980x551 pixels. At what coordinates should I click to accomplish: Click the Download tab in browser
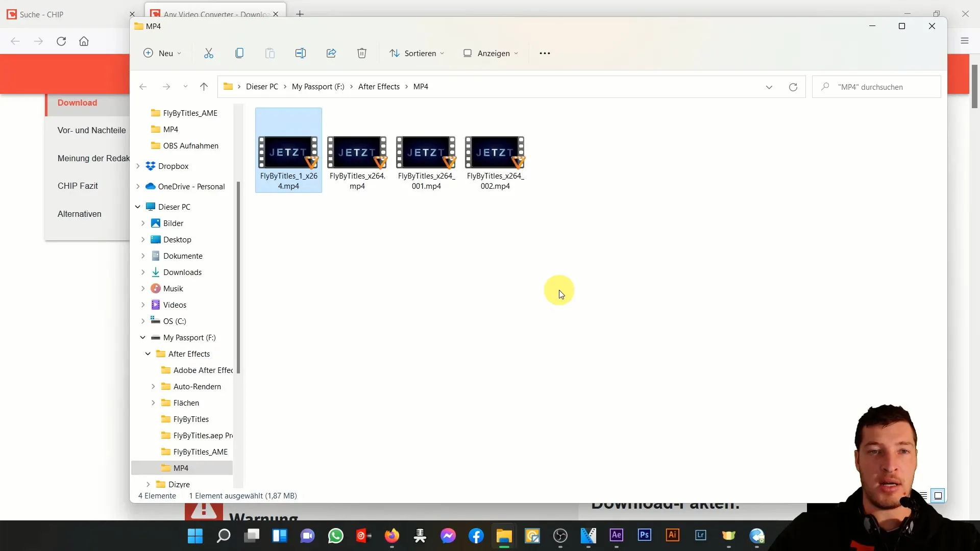point(76,102)
